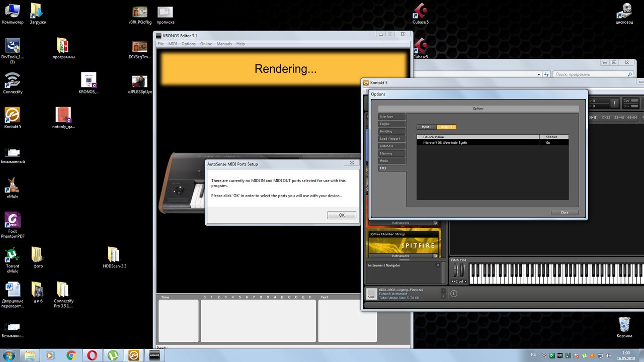Open the Database section in Kontakt Options
Image resolution: width=644 pixels, height=362 pixels.
392,146
